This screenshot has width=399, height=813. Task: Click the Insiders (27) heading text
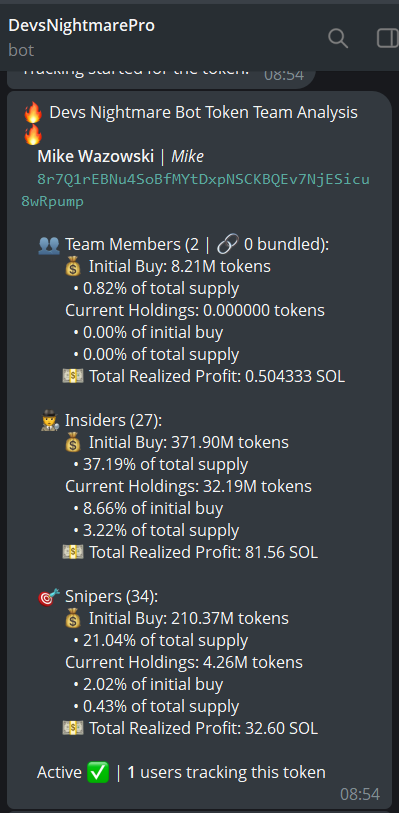coord(113,420)
